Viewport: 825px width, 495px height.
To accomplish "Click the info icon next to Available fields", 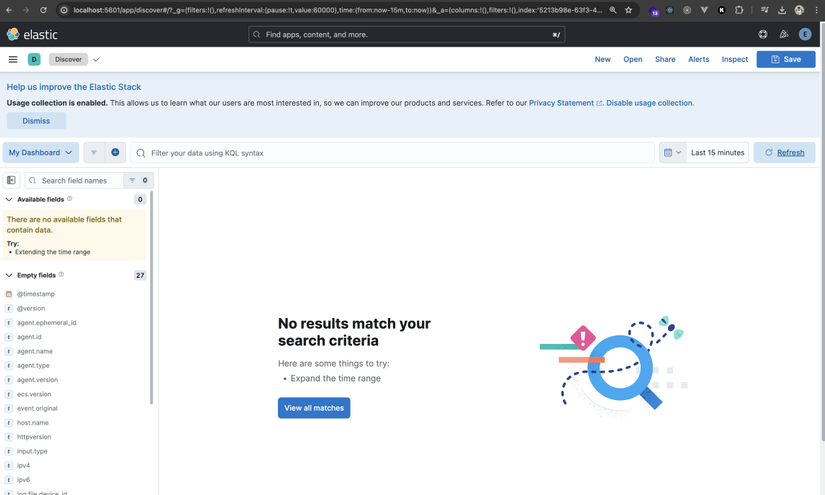I will [69, 199].
